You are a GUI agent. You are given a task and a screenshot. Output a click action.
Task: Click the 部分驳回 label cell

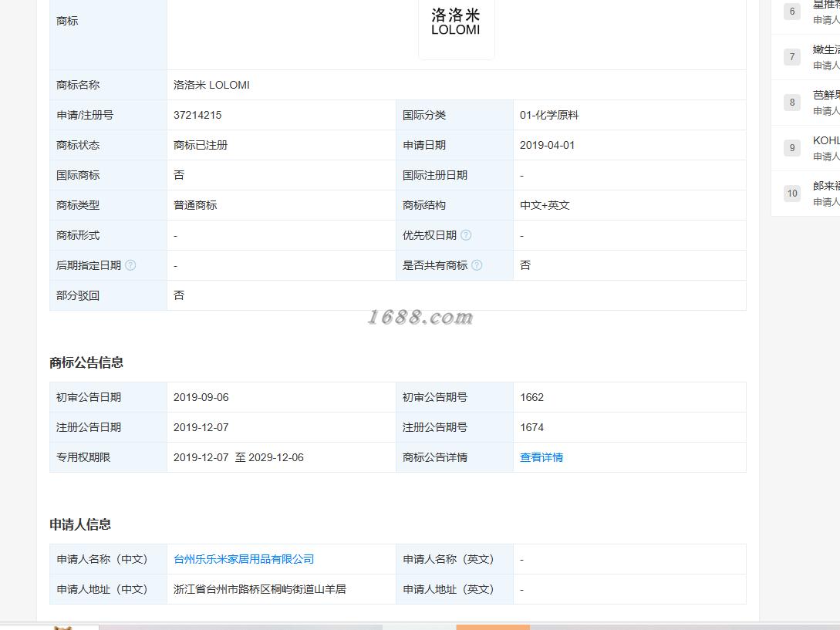click(x=108, y=295)
